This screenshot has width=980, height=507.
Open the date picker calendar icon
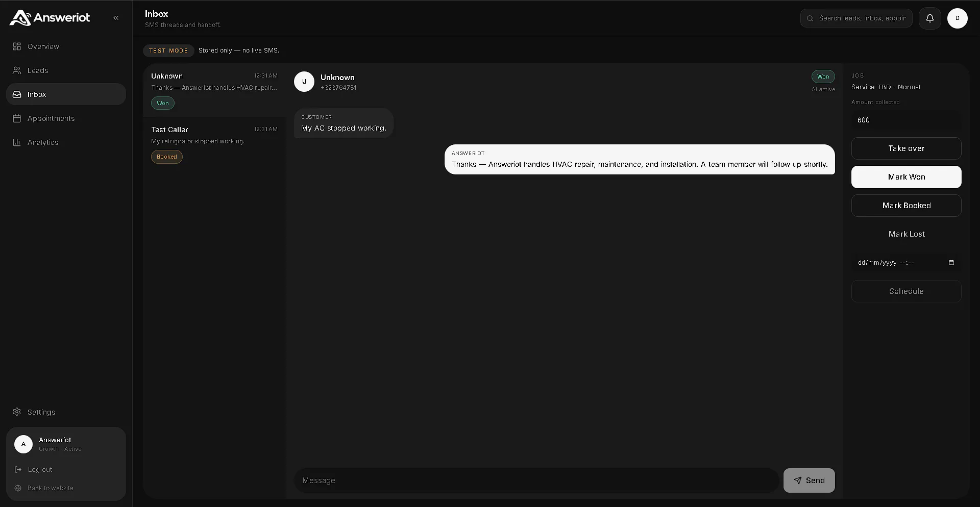pyautogui.click(x=951, y=263)
